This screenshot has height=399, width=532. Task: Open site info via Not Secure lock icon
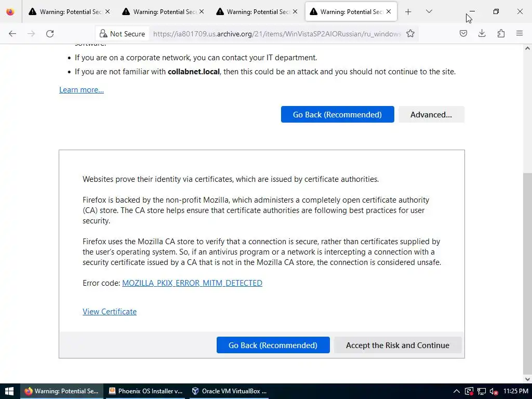tap(122, 34)
